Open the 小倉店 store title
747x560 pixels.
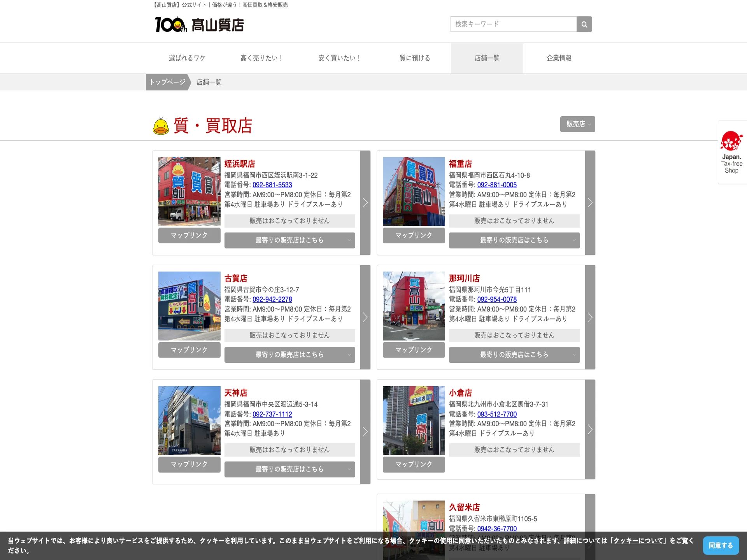point(460,393)
